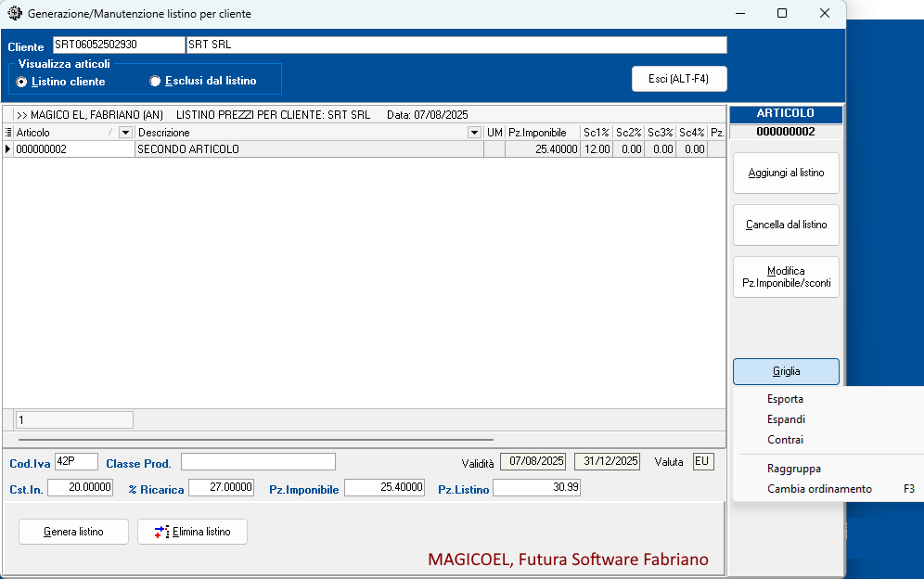Click the Valuta field EU
The height and width of the screenshot is (579, 924).
click(703, 462)
